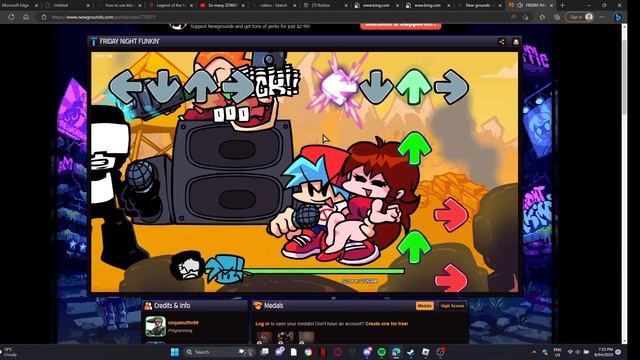Open the browser settings ellipsis menu
Viewport: 640px width, 360px height.
click(602, 17)
